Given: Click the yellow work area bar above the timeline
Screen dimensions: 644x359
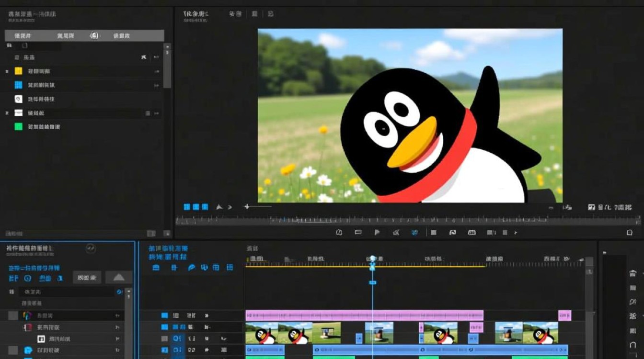Looking at the screenshot, I should pos(366,266).
